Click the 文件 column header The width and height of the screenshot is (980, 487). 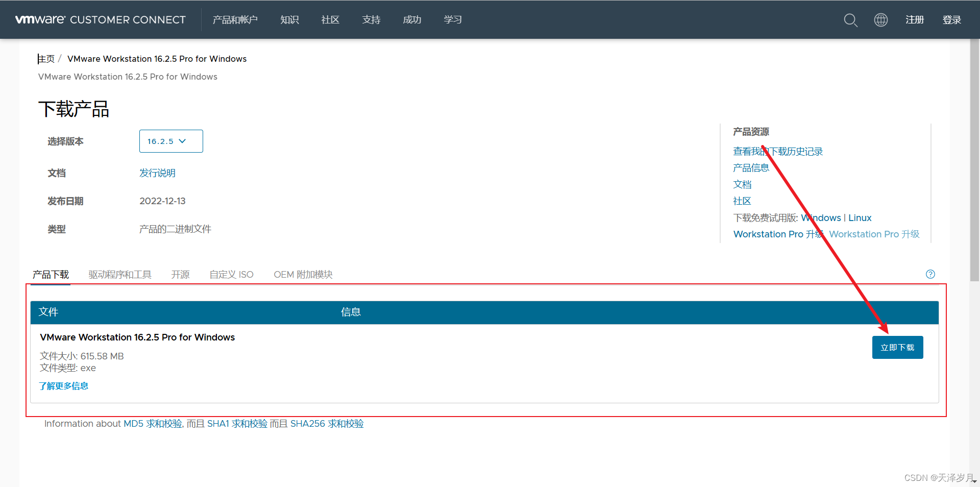(48, 312)
